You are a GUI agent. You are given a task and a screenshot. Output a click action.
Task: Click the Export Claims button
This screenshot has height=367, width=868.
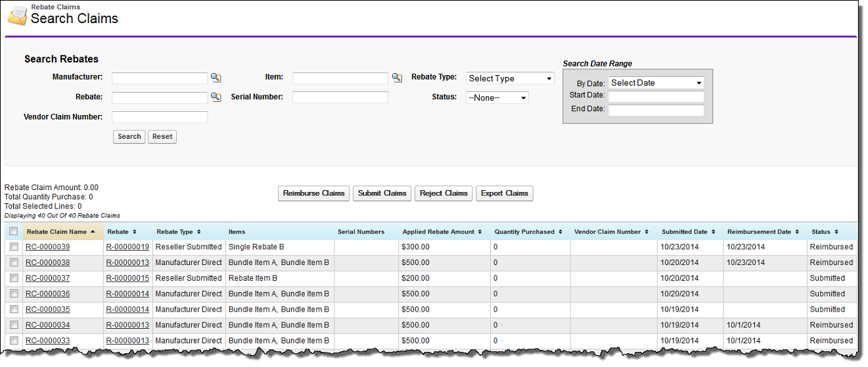point(504,193)
